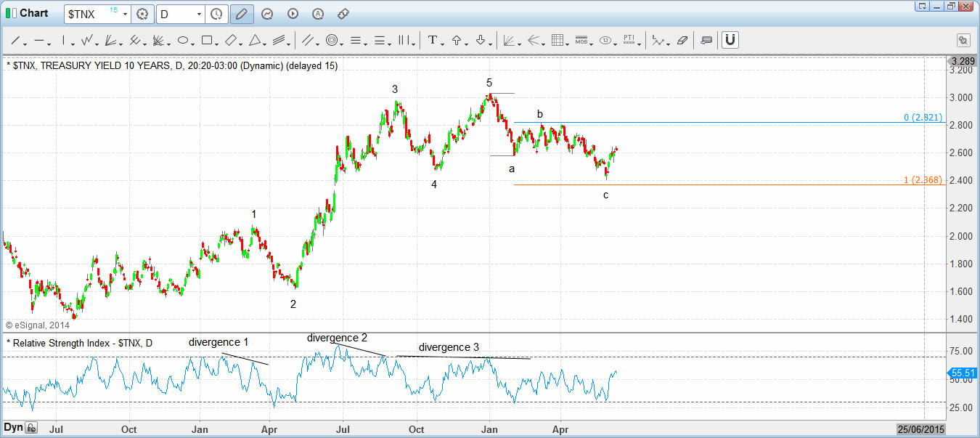
Task: Select the trend line drawing tool
Action: 14,41
